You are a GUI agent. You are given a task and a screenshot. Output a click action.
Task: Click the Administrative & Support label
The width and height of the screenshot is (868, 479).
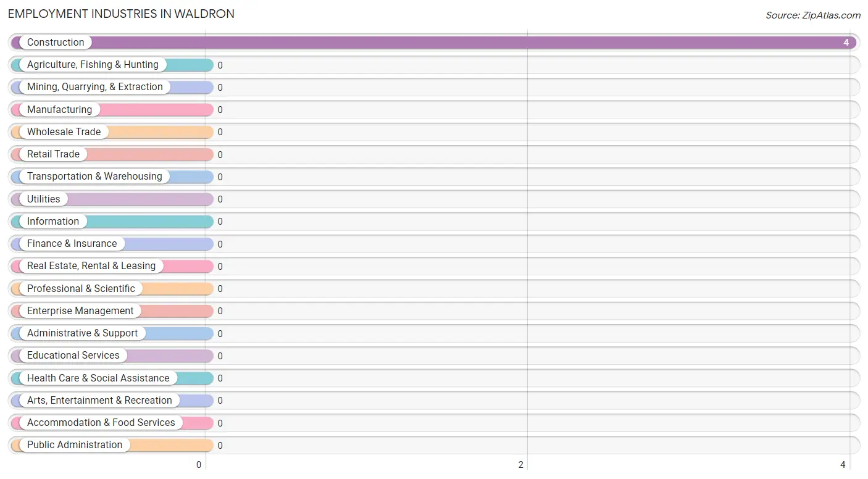coord(82,333)
